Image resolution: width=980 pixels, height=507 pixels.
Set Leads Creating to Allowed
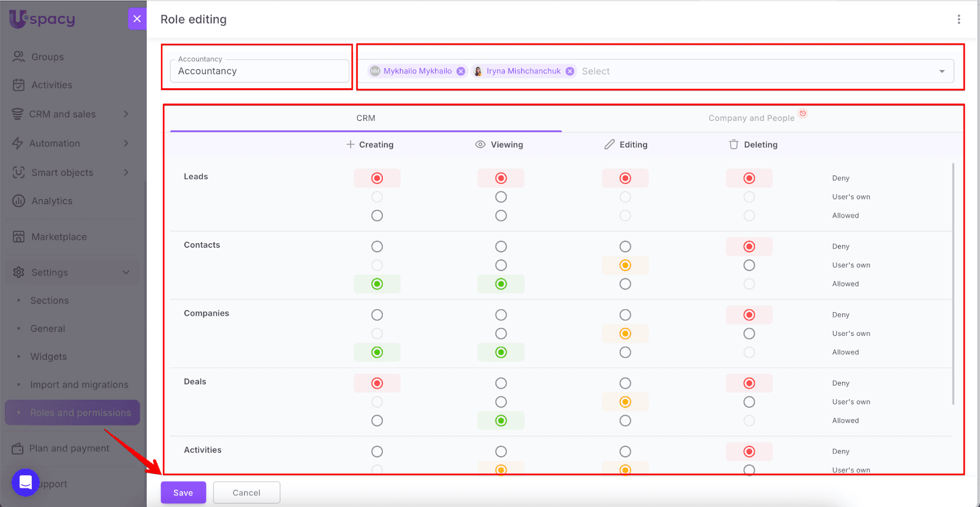pos(377,216)
